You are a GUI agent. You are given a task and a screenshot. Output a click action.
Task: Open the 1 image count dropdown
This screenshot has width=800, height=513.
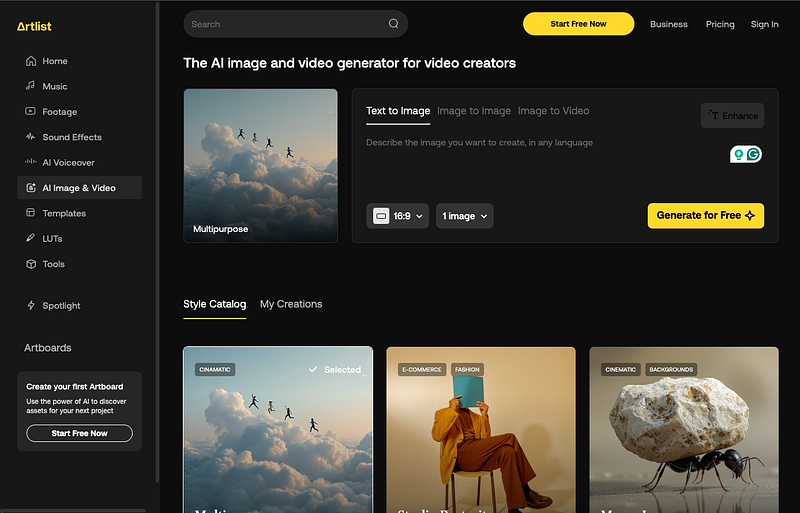[464, 216]
